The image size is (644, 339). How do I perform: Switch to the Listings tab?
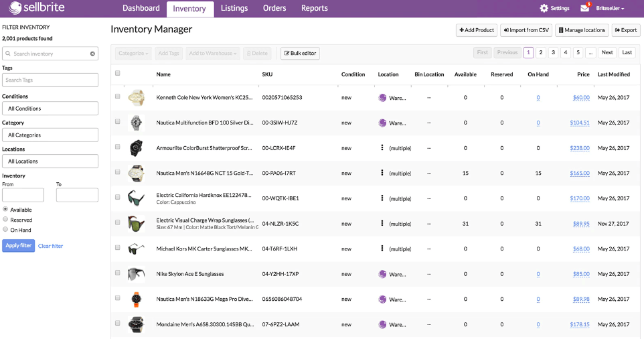pos(234,8)
